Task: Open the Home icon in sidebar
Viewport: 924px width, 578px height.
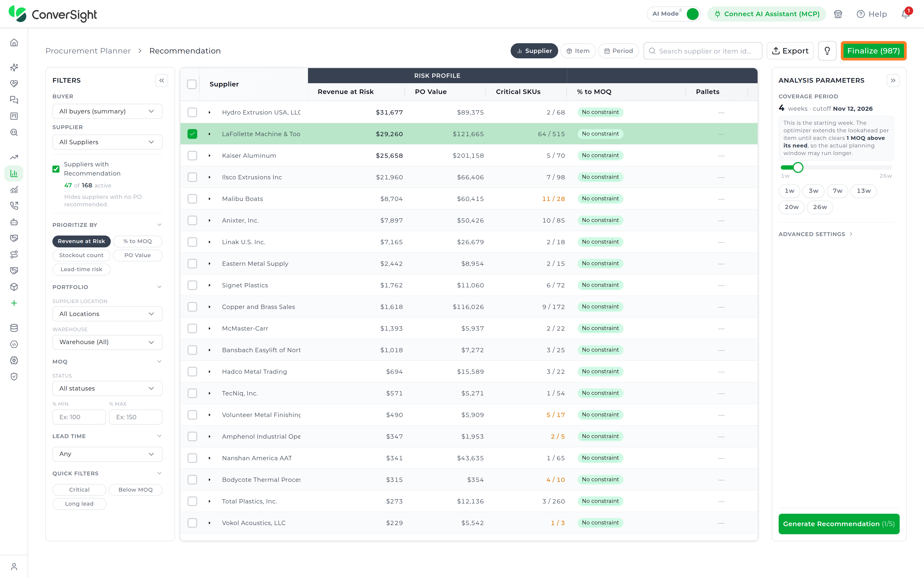Action: point(14,42)
